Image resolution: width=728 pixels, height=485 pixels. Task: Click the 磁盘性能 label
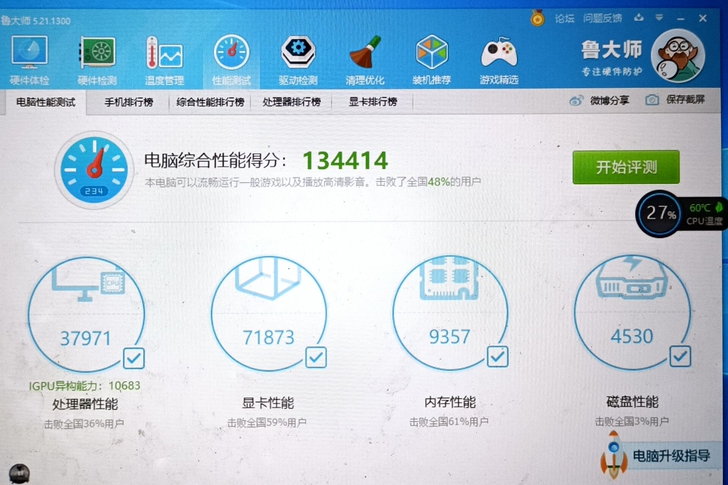632,401
